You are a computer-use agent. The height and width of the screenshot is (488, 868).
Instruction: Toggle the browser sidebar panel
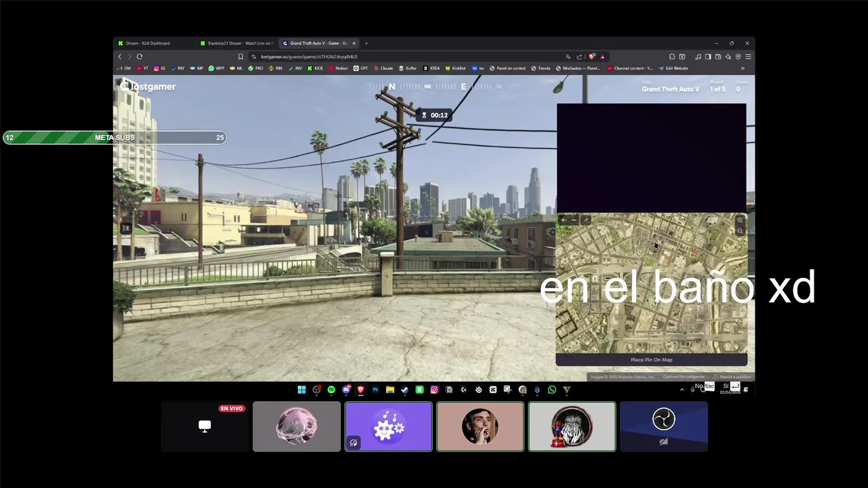[x=708, y=56]
